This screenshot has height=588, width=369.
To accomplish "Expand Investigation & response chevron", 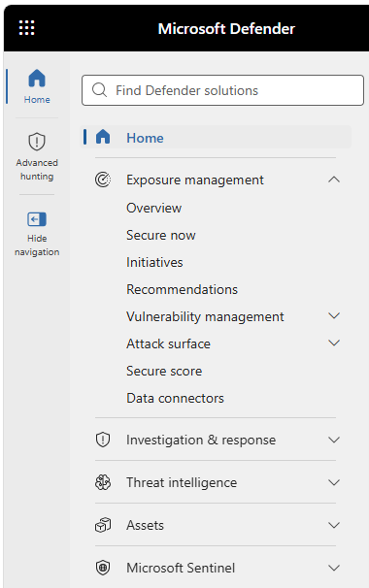I will (x=334, y=440).
